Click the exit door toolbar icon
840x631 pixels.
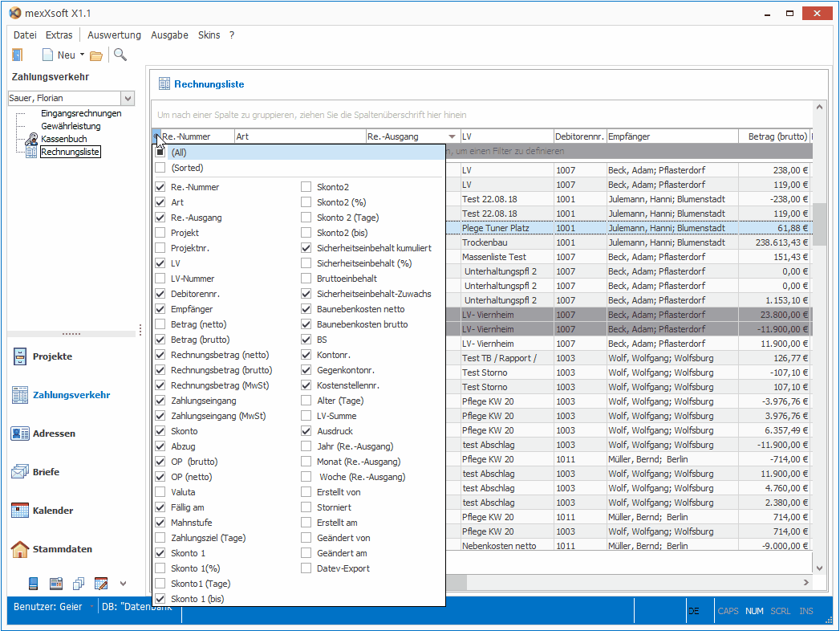18,55
